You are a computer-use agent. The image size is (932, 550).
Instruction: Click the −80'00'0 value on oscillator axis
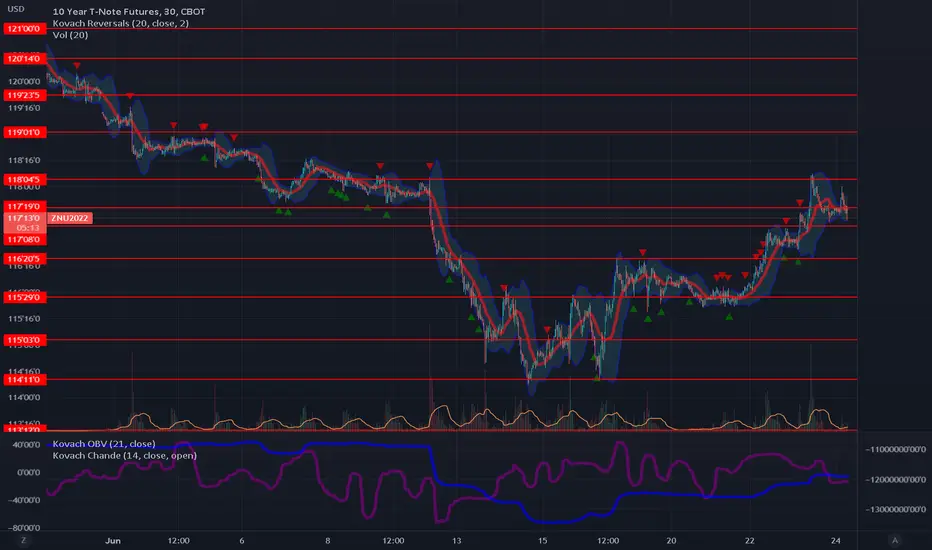[24, 528]
